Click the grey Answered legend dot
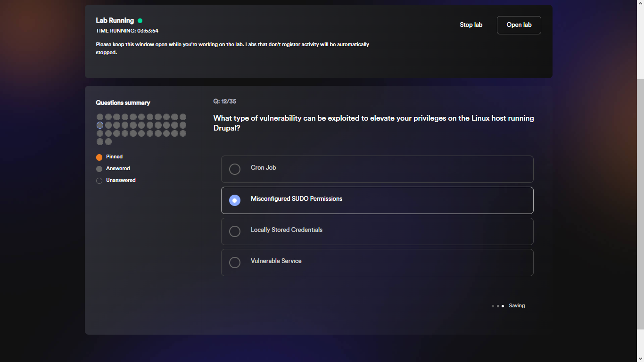644x362 pixels. tap(99, 169)
